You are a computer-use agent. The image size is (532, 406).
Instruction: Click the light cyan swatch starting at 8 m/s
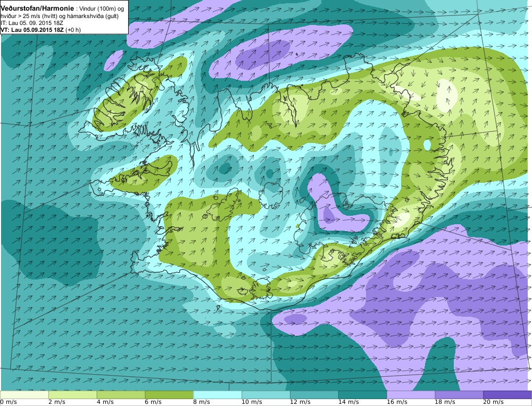click(218, 394)
